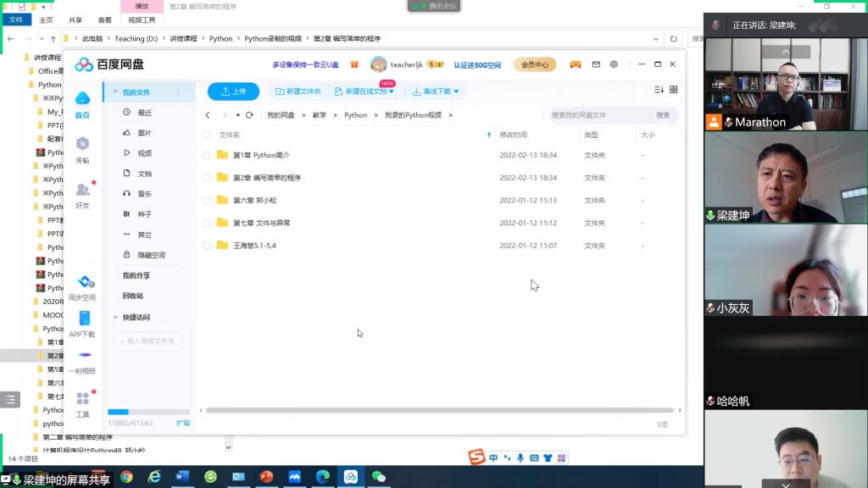The width and height of the screenshot is (868, 488).
Task: Collapse the 快捷访问 section
Action: (x=115, y=318)
